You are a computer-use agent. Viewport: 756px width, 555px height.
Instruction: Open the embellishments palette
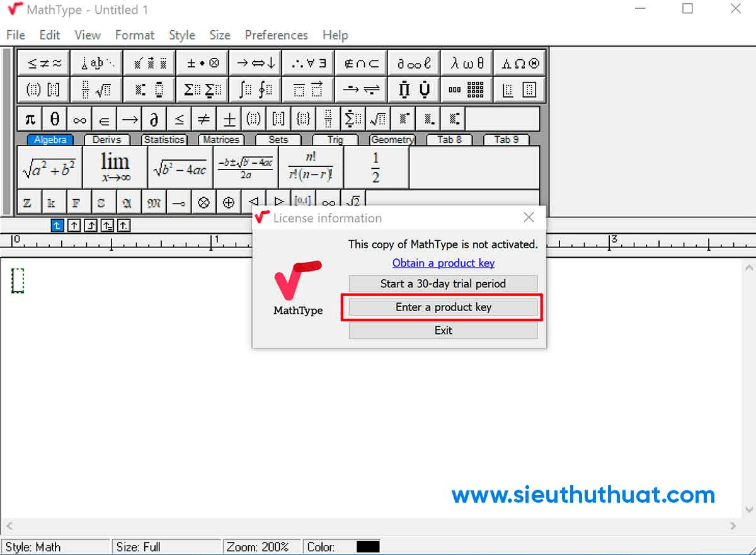(x=150, y=63)
